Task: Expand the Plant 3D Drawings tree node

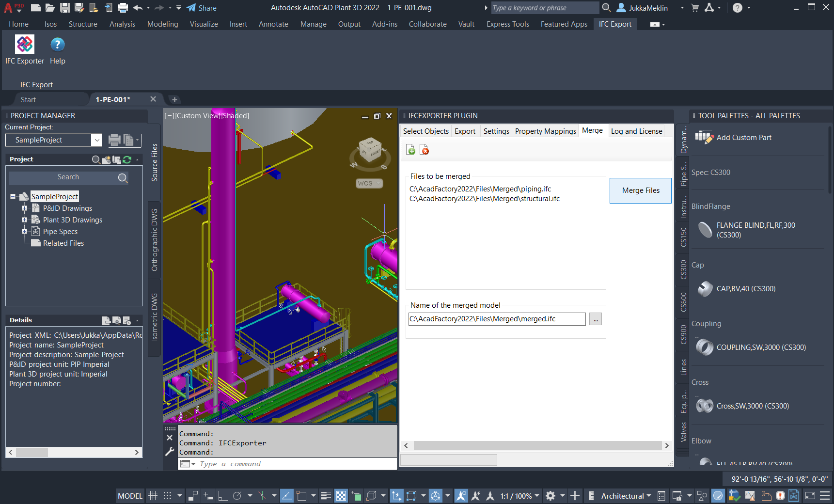Action: (x=24, y=220)
